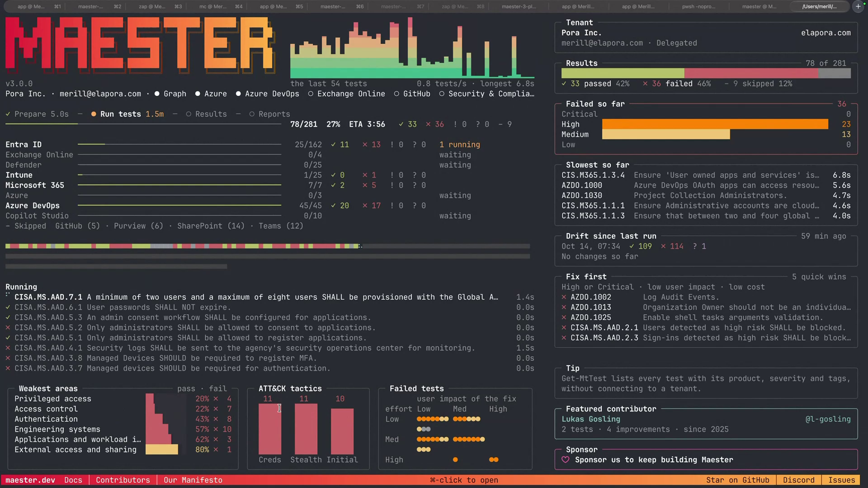Viewport: 868px width, 488px height.
Task: Select the CIS.M365.1.3.4 slowest test row
Action: click(x=706, y=175)
